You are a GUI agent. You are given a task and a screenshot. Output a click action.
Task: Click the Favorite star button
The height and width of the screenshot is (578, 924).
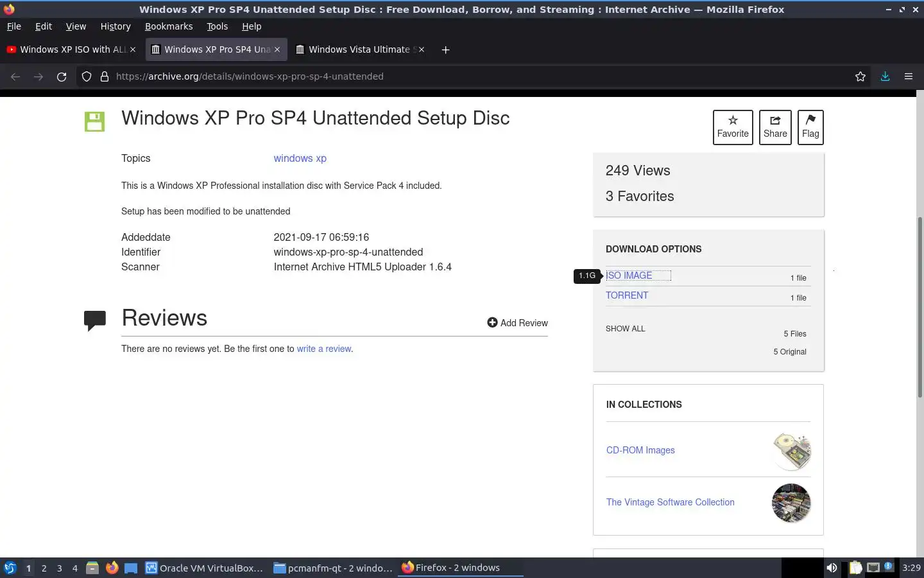733,127
